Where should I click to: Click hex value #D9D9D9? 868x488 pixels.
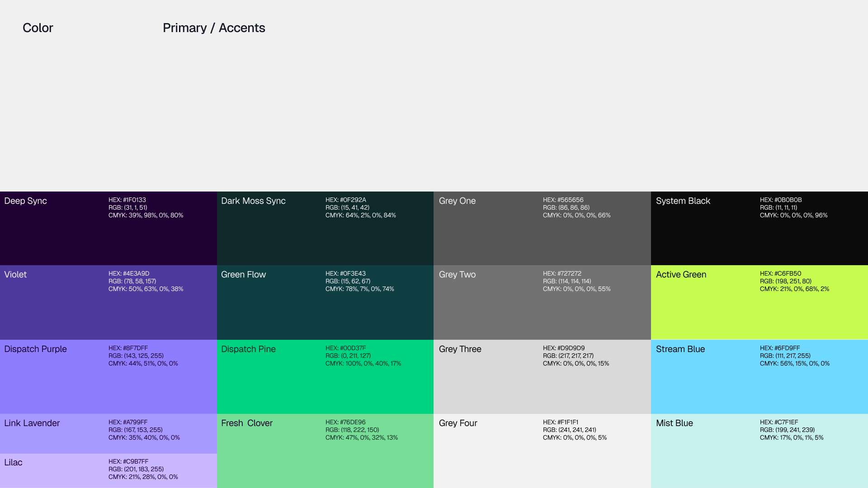pyautogui.click(x=571, y=348)
